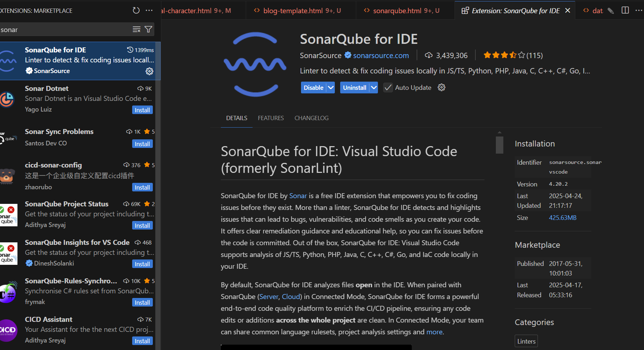This screenshot has height=350, width=644.
Task: Install SonarQube-Rules-Synchroniser extension
Action: click(142, 303)
